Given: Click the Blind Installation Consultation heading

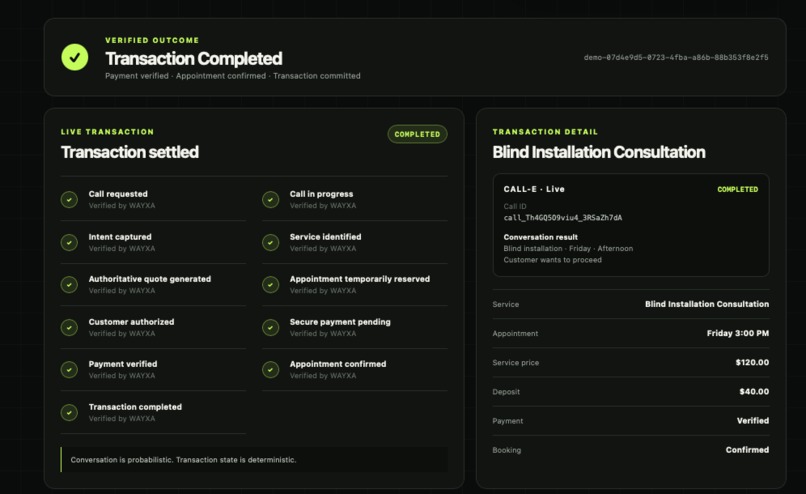Looking at the screenshot, I should click(x=599, y=152).
